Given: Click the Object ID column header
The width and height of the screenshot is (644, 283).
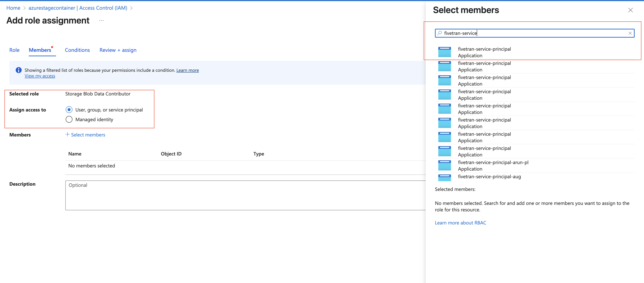Looking at the screenshot, I should [x=171, y=154].
